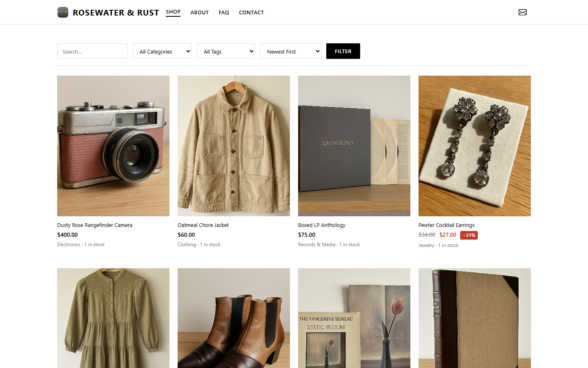Open the Oatmeal Chore Jacket photo

pos(234,146)
